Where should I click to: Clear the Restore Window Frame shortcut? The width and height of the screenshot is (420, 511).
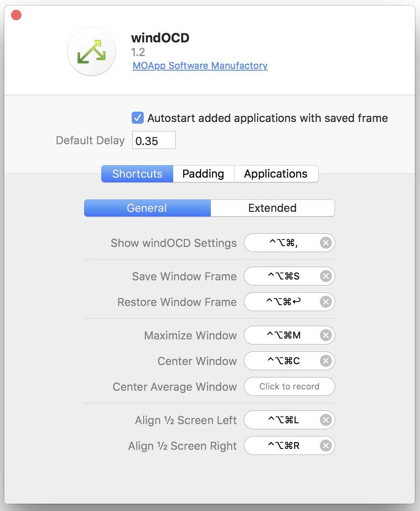point(325,302)
